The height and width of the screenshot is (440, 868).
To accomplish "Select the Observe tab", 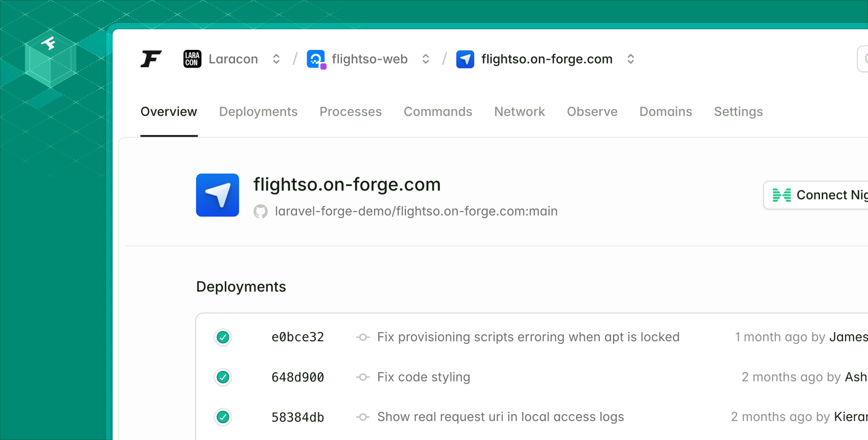I will coord(592,112).
